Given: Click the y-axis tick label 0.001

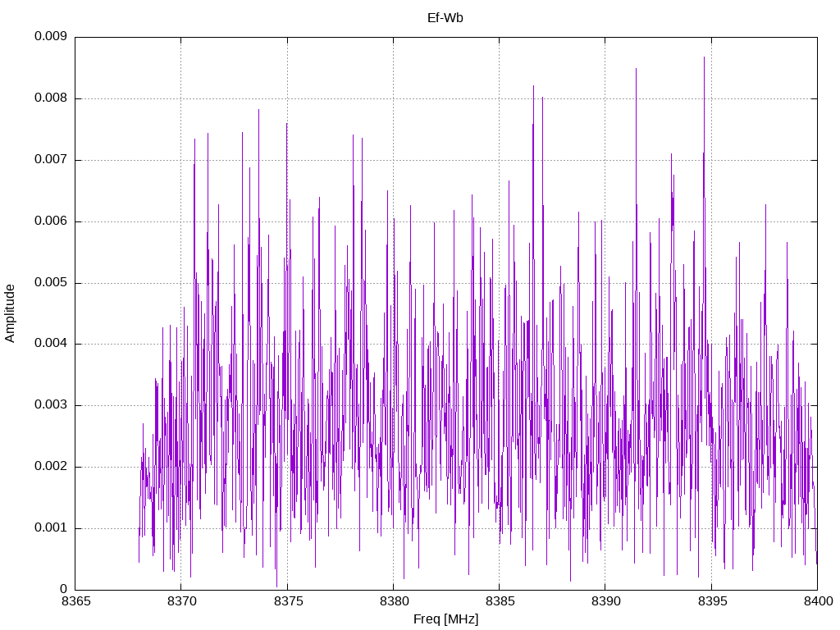Looking at the screenshot, I should coord(51,528).
